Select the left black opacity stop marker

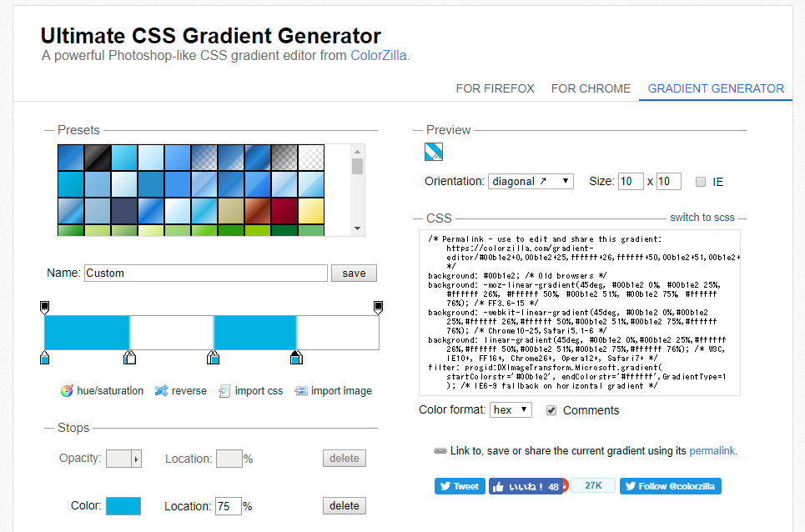[45, 307]
